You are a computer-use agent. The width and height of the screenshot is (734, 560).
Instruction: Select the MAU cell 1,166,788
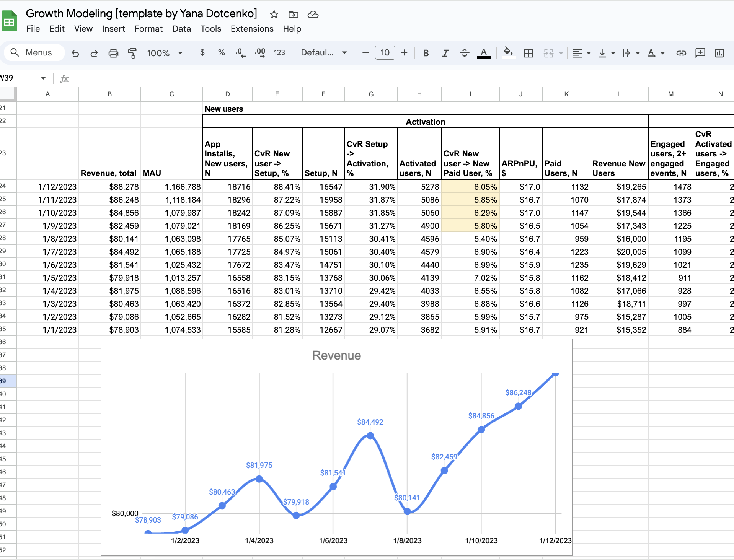pyautogui.click(x=171, y=187)
